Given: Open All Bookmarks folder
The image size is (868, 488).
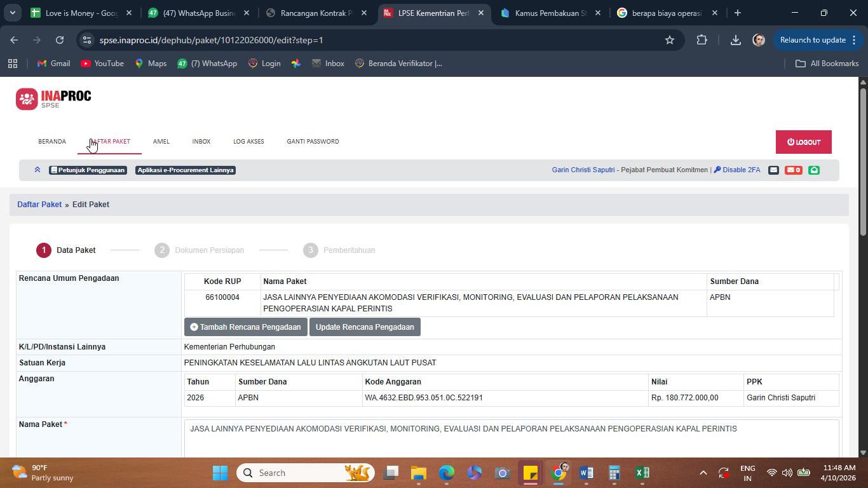Looking at the screenshot, I should click(827, 64).
